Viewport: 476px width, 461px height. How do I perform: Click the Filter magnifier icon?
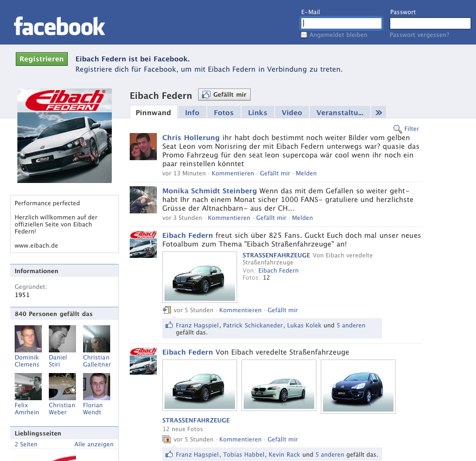coord(397,129)
